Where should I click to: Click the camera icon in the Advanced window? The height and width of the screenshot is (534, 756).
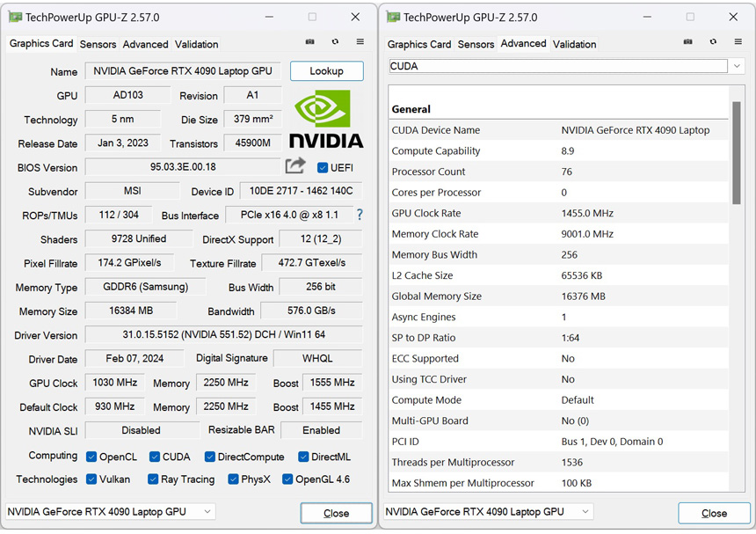click(688, 42)
